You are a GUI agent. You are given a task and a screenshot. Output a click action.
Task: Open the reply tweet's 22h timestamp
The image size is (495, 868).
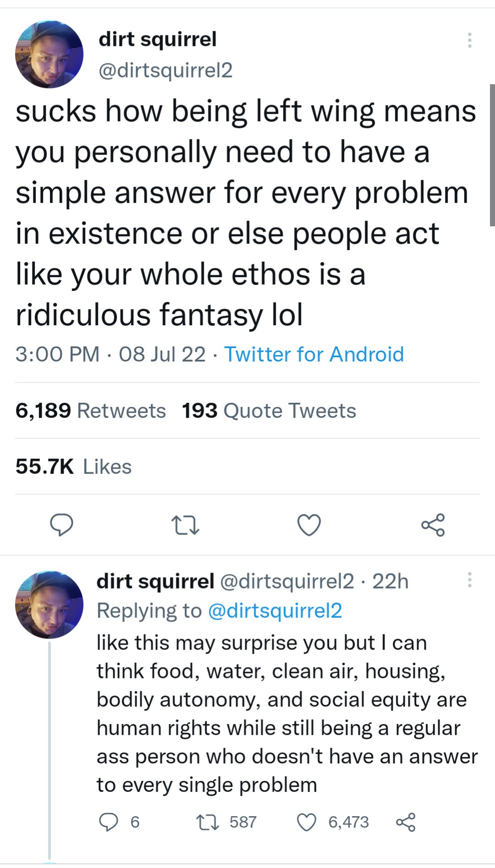(390, 581)
